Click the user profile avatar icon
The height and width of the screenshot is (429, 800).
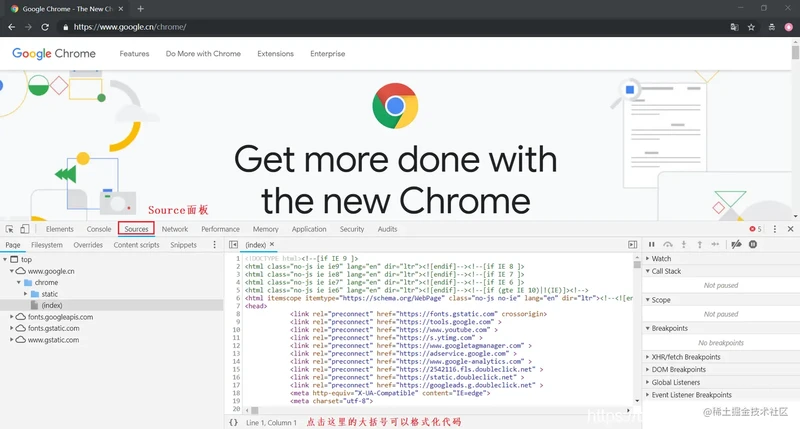(788, 27)
